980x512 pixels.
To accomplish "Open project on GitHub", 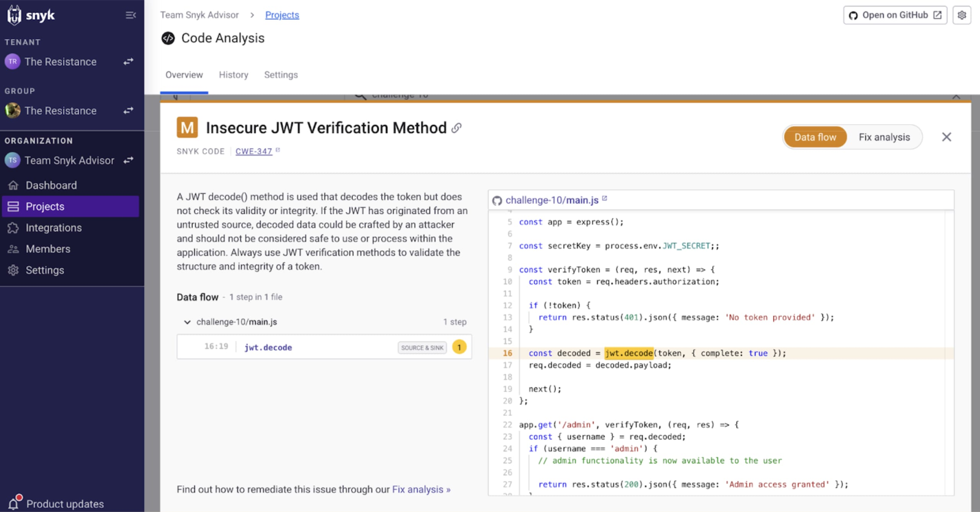I will [895, 15].
